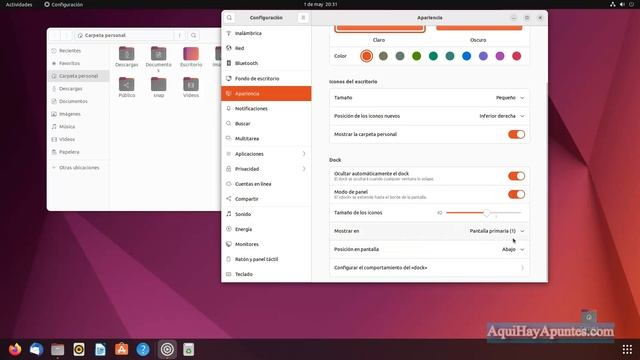Screen dimensions: 640x360
Task: Open Configurar el comportamiento del dock
Action: tap(429, 268)
